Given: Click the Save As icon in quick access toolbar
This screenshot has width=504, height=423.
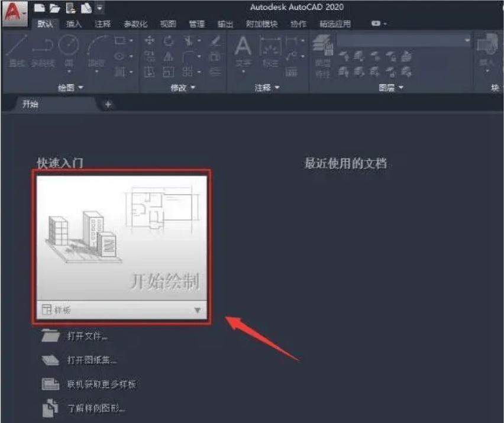Looking at the screenshot, I should (x=86, y=8).
